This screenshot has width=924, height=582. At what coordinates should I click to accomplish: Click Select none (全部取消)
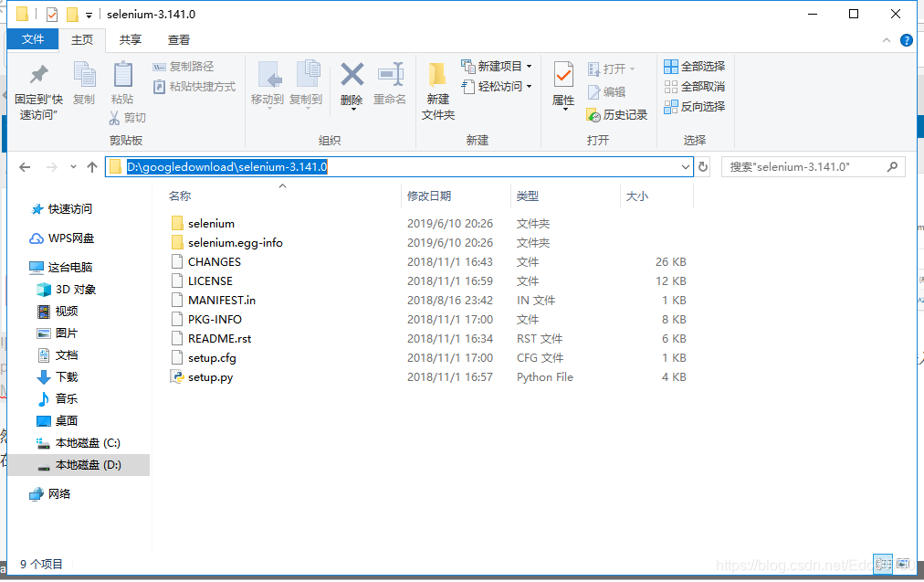[x=694, y=87]
